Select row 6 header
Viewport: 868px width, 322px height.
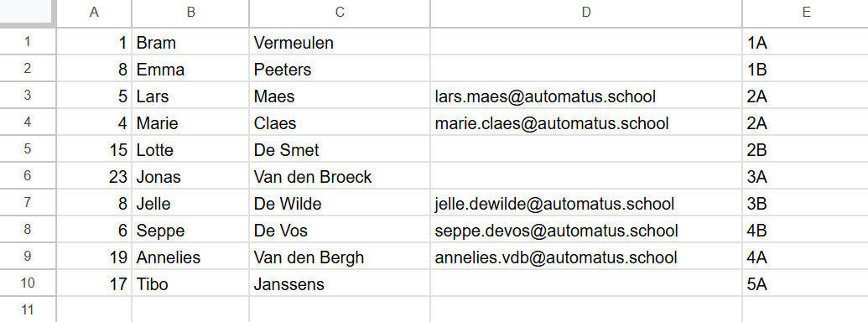pos(27,176)
